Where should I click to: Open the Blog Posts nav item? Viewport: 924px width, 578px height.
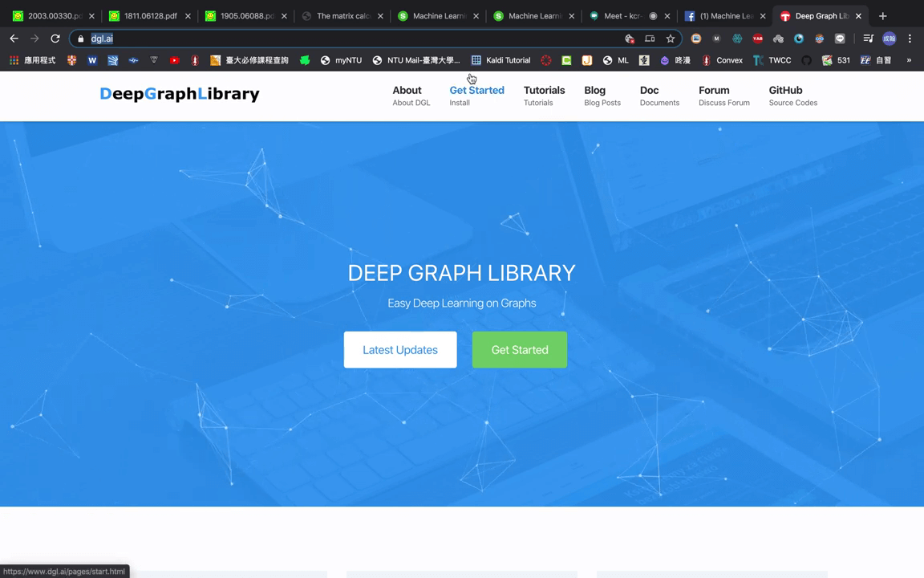coord(602,96)
